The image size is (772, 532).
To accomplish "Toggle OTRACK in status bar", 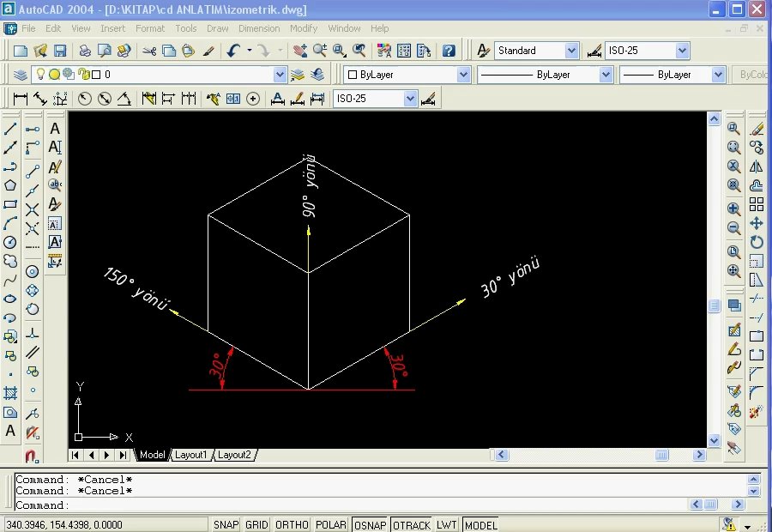I will tap(412, 525).
